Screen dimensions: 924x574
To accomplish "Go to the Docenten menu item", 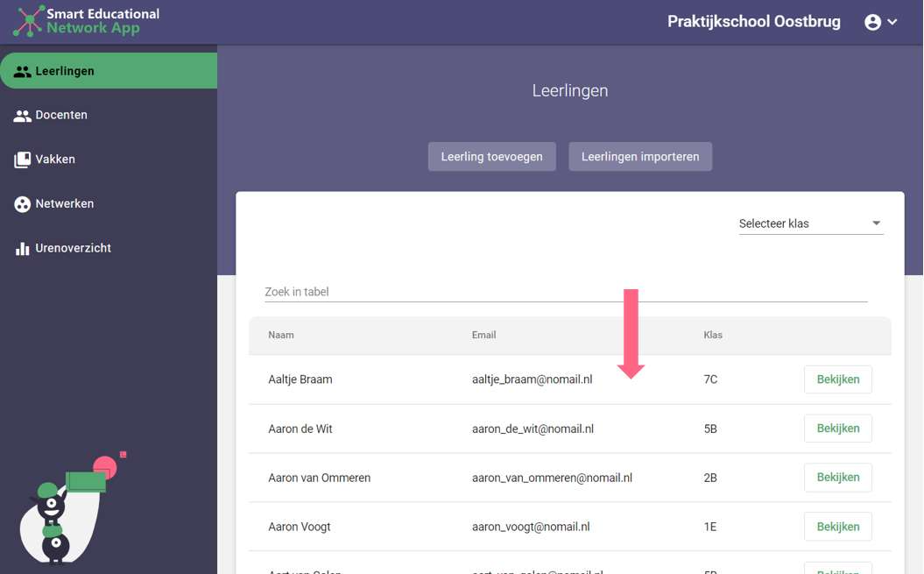I will [x=61, y=115].
